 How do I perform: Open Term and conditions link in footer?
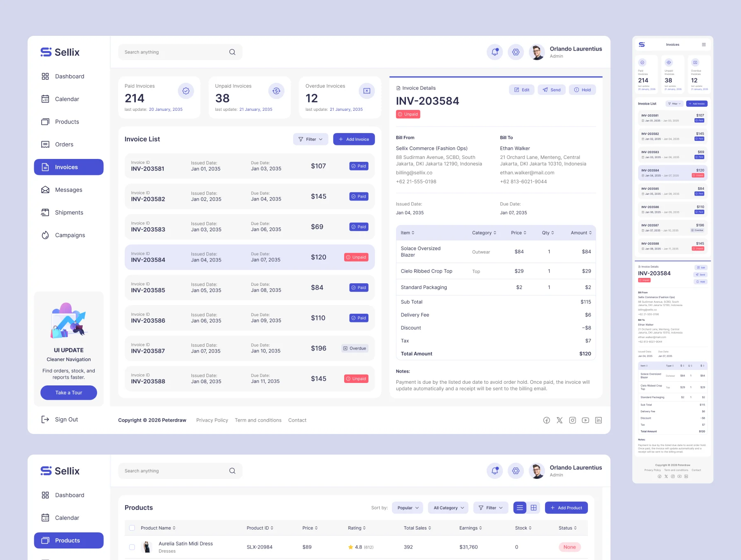[x=258, y=420]
